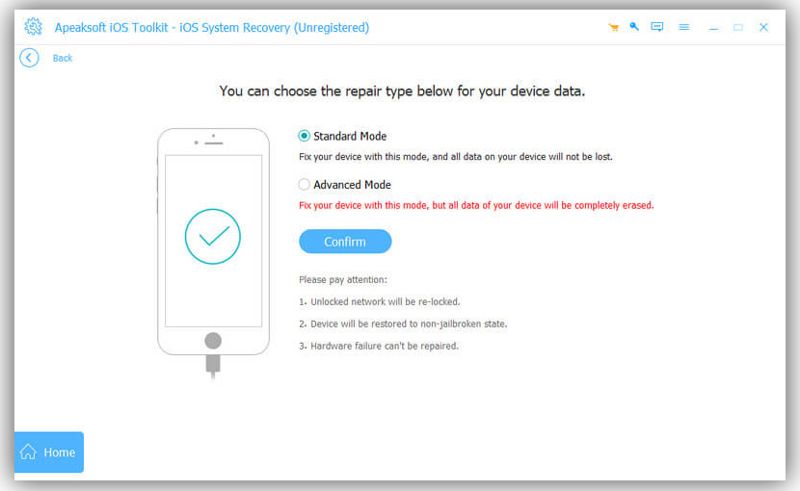800x491 pixels.
Task: Open the purchase shopping cart icon
Action: 613,27
